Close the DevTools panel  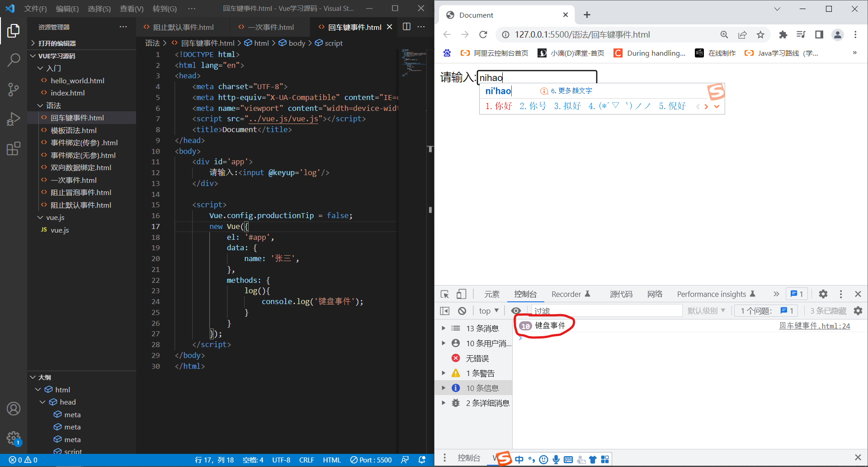tap(858, 294)
